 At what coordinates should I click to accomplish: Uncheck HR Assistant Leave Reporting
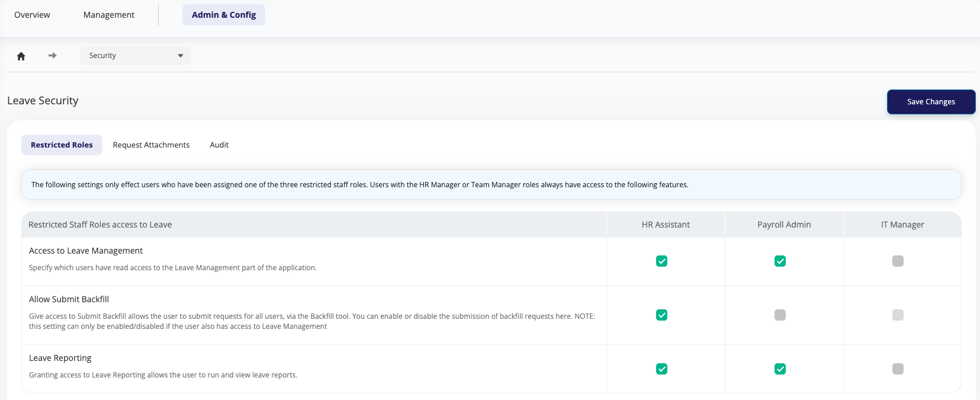(661, 369)
